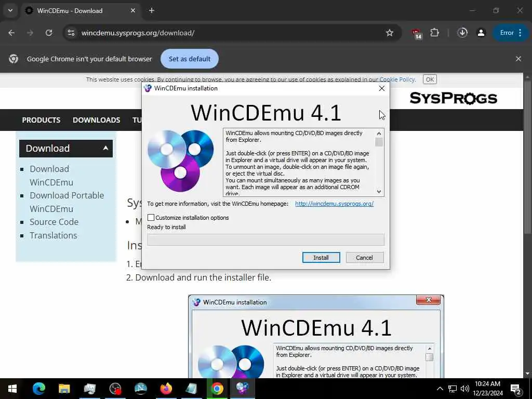The width and height of the screenshot is (532, 399).
Task: Open the wincdemu.sysprogs.org homepage link in dialog
Action: coord(334,204)
